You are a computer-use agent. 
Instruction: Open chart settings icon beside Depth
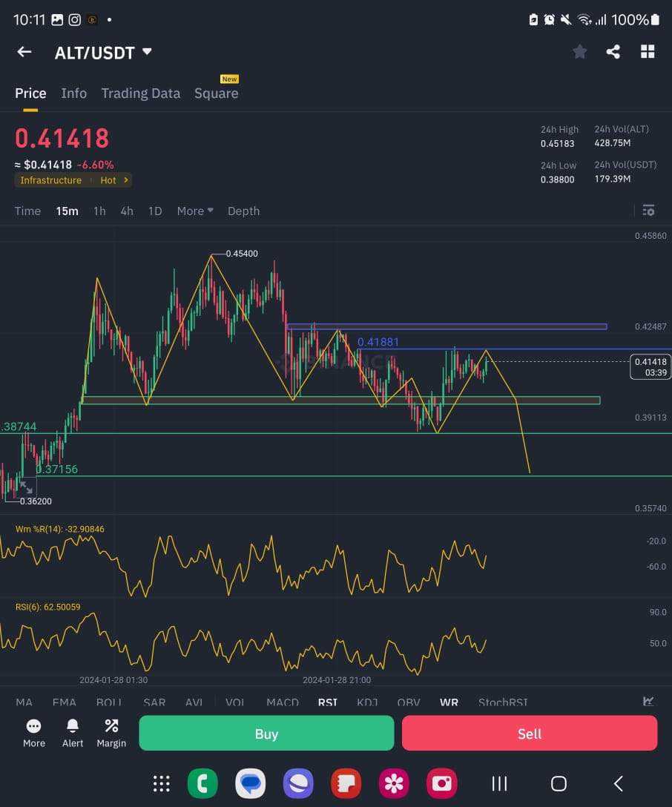pos(648,211)
